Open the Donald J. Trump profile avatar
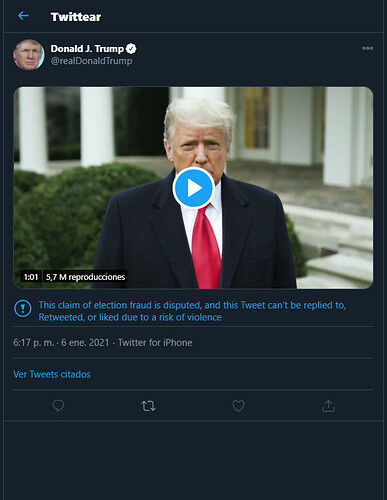The height and width of the screenshot is (500, 387). pos(28,55)
